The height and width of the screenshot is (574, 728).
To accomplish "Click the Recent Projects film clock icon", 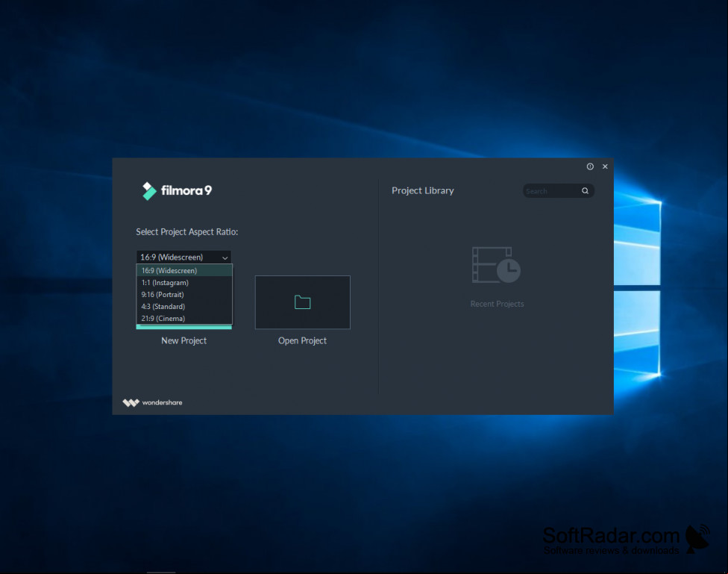I will tap(496, 265).
